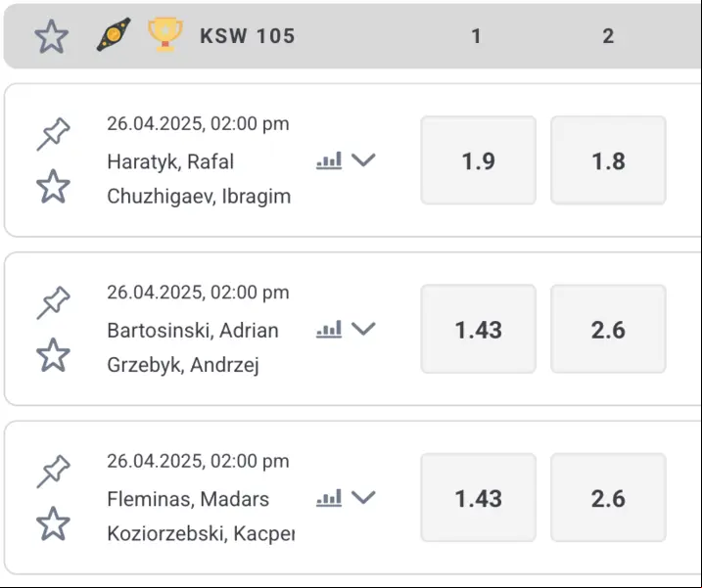Expand more markets for Fleminas fight

363,497
